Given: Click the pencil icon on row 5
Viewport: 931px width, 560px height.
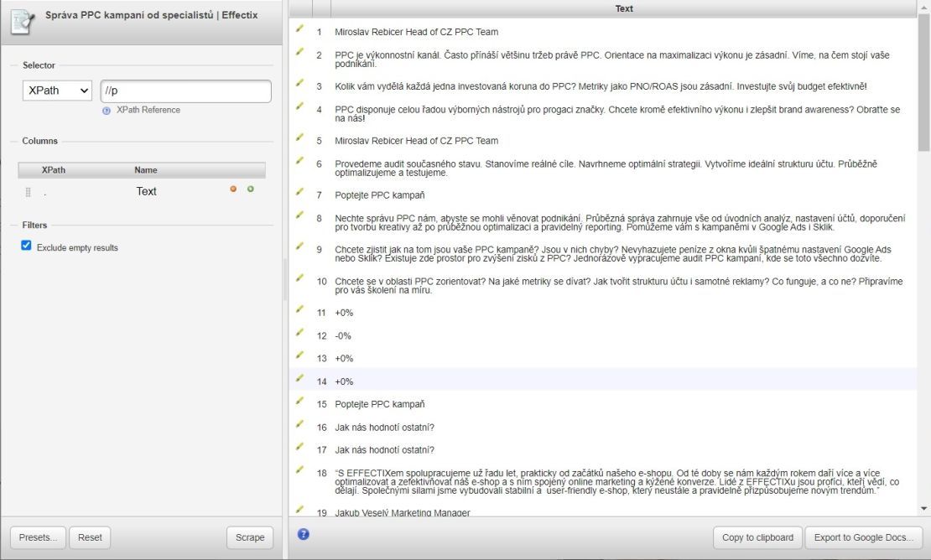Looking at the screenshot, I should [299, 137].
